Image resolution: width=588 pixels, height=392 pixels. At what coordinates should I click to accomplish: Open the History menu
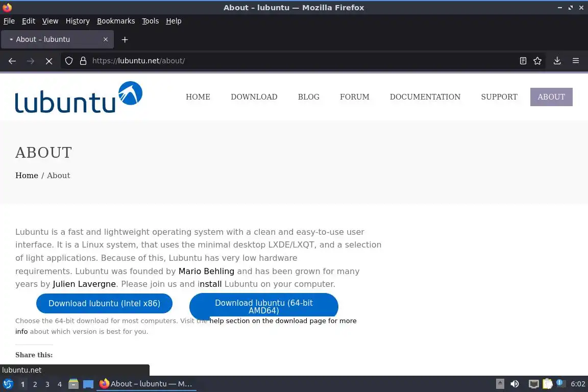coord(78,21)
